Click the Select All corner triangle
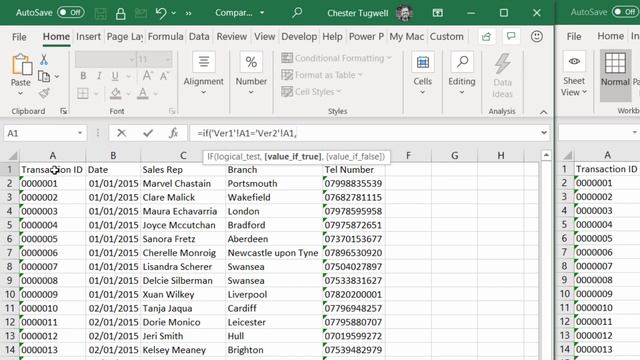640x360 pixels. click(x=13, y=156)
